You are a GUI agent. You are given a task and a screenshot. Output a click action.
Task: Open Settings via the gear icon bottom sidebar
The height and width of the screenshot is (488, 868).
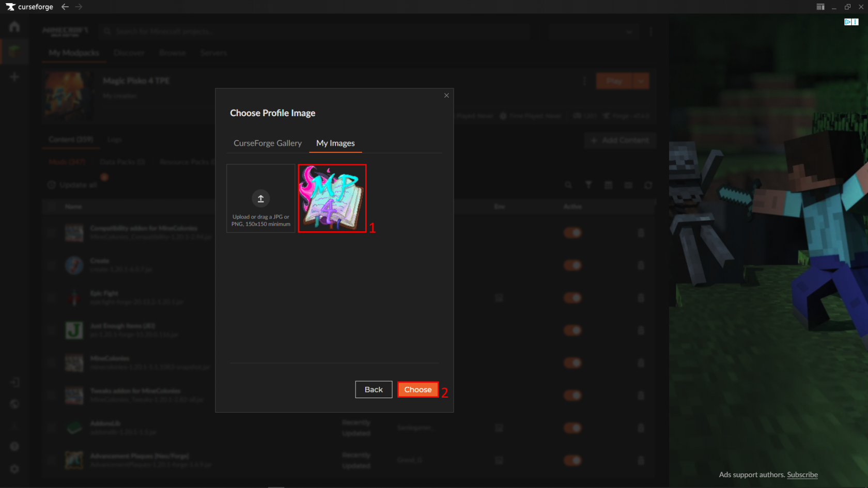coord(14,469)
